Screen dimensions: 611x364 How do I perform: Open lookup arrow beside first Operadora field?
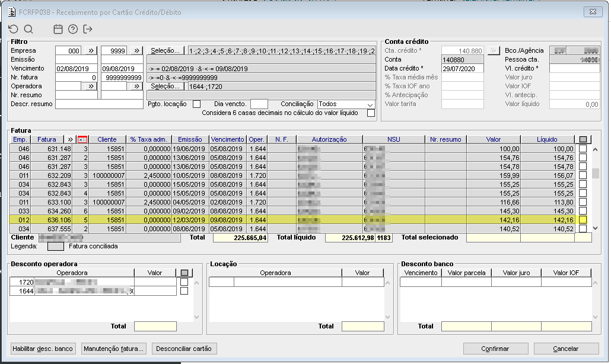91,87
